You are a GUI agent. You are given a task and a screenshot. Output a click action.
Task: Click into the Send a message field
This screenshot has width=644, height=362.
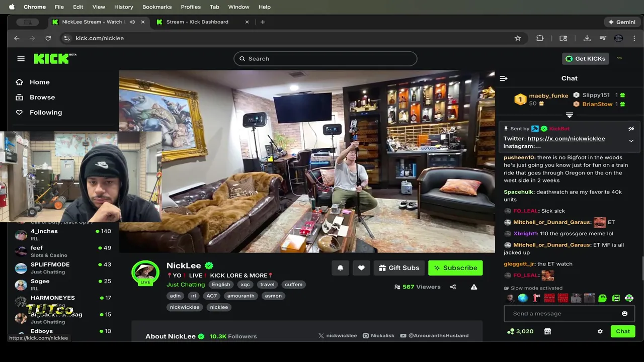point(569,314)
